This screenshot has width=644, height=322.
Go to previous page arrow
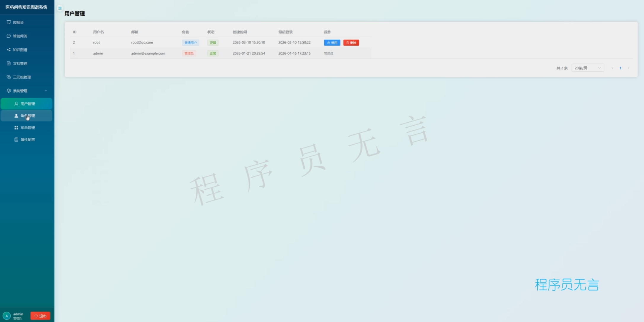pos(612,68)
